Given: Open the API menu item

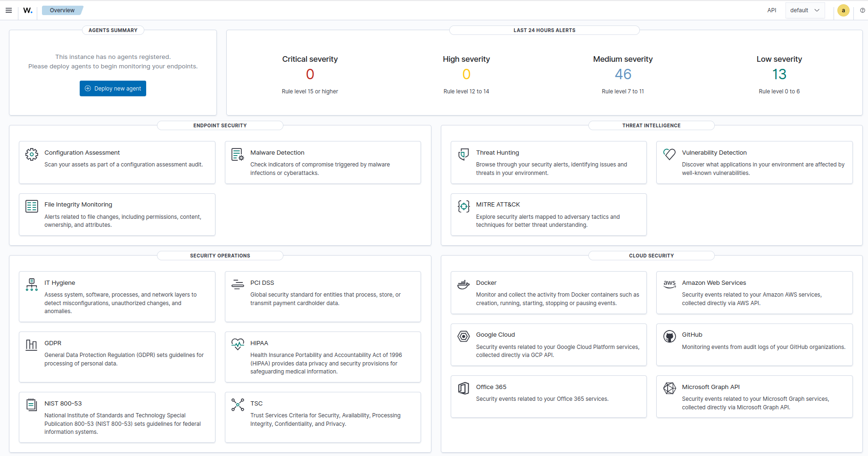Looking at the screenshot, I should (x=772, y=10).
